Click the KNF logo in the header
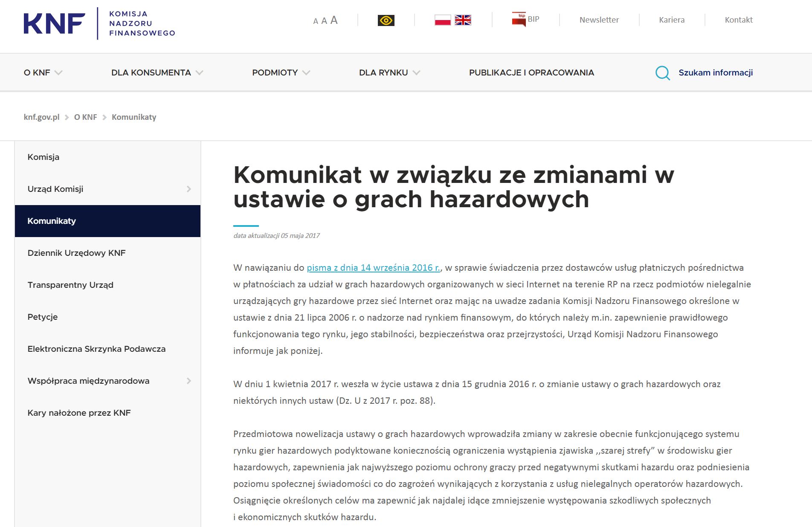 click(54, 23)
